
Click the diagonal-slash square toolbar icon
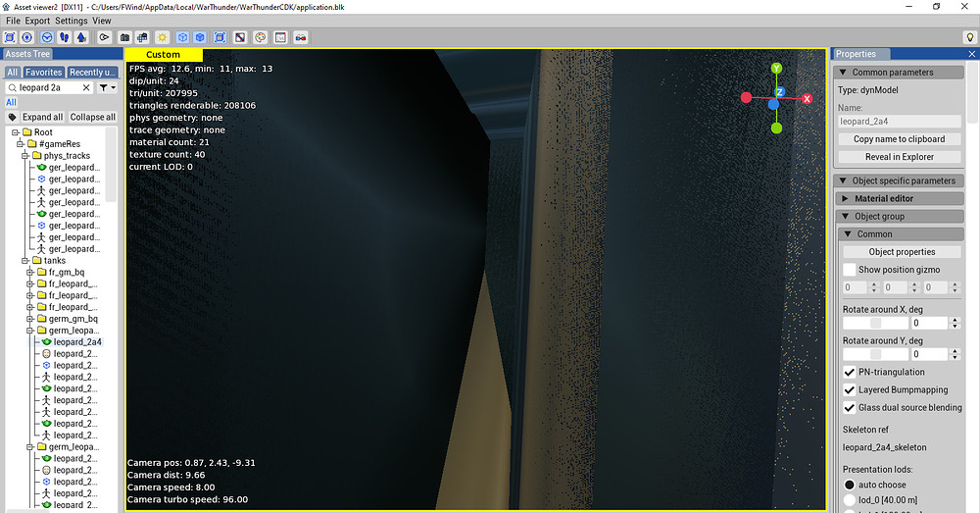pos(240,37)
